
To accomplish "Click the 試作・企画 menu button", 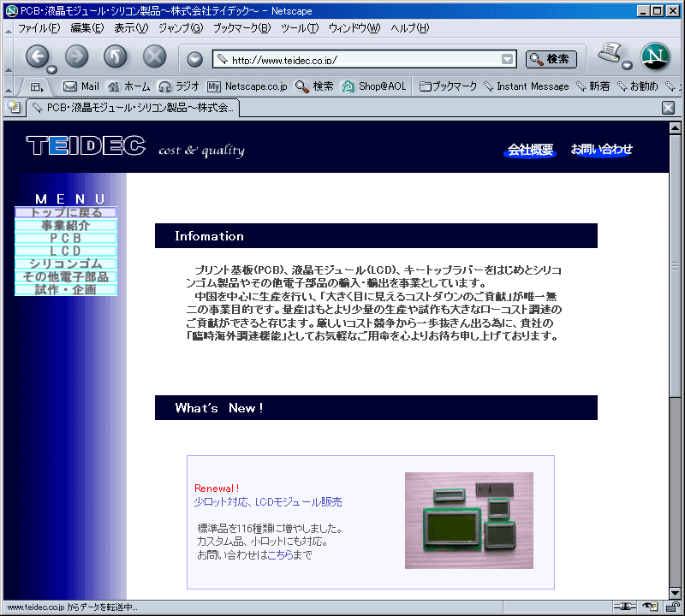I will 66,289.
